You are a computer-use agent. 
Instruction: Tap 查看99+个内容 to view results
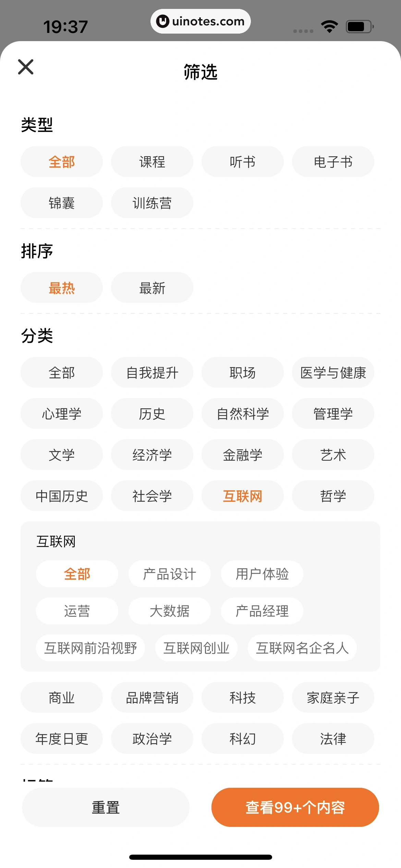coord(295,807)
